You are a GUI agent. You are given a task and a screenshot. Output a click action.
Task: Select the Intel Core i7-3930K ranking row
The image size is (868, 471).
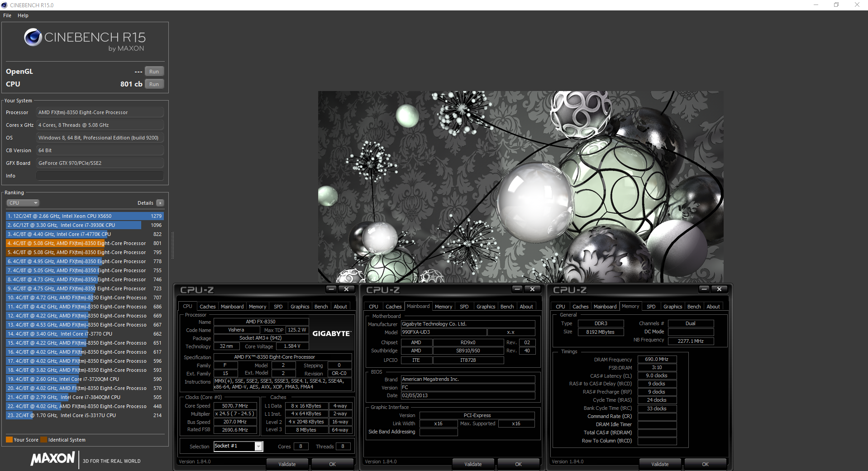pyautogui.click(x=85, y=225)
